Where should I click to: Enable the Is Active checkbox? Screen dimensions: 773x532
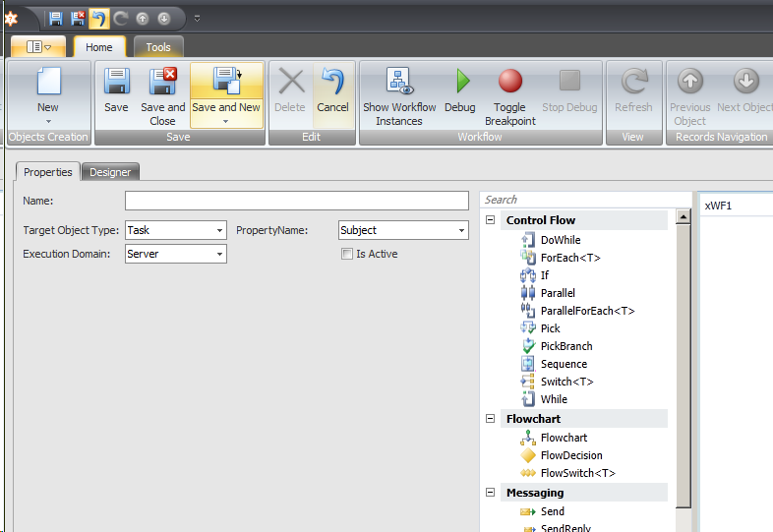pyautogui.click(x=346, y=254)
